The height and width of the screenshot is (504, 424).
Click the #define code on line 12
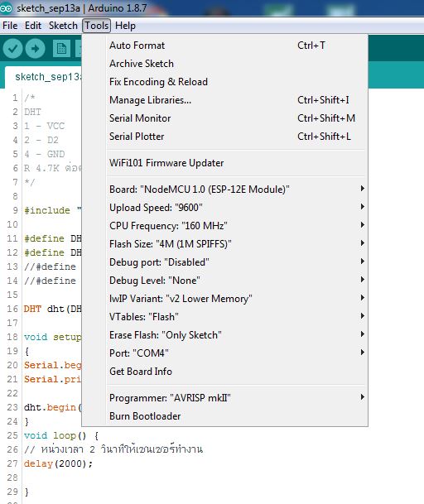[53, 252]
